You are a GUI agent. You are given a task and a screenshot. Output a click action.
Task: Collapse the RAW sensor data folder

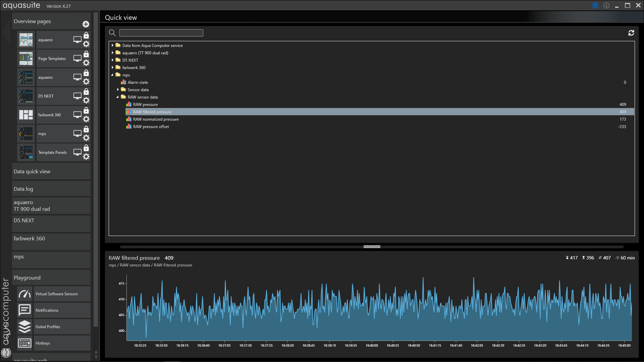tap(118, 97)
